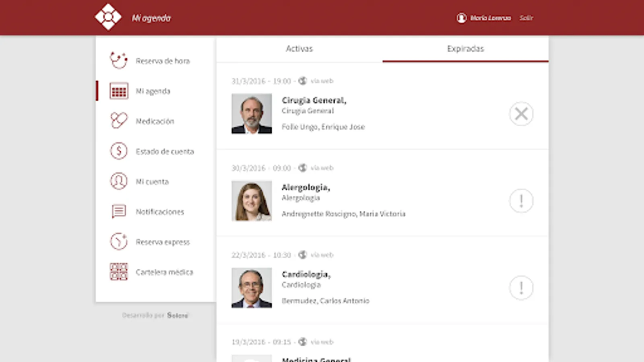Click the globe icon beside 22/3/2016 date
The height and width of the screenshot is (362, 644).
tap(302, 255)
